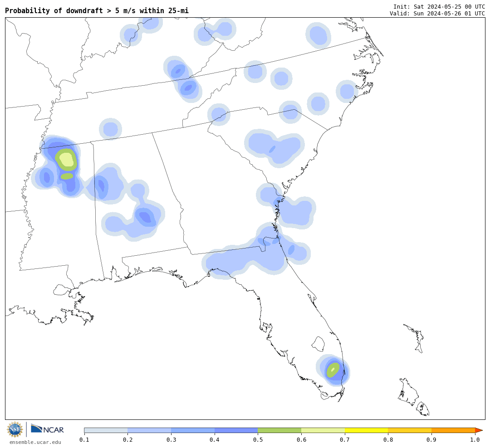Click the 'Init: Sat 2024-05-25 00 UTC' text
Viewport: 490px width, 448px height.
click(x=439, y=6)
